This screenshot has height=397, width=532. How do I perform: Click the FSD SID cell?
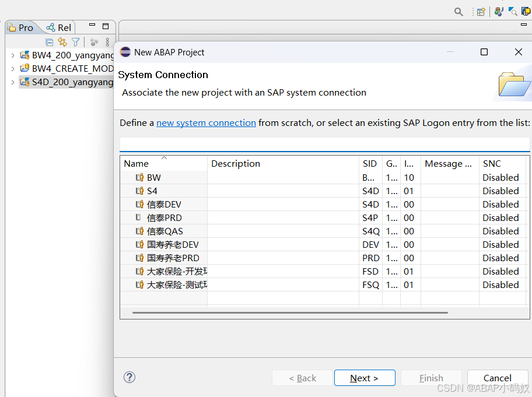click(370, 272)
